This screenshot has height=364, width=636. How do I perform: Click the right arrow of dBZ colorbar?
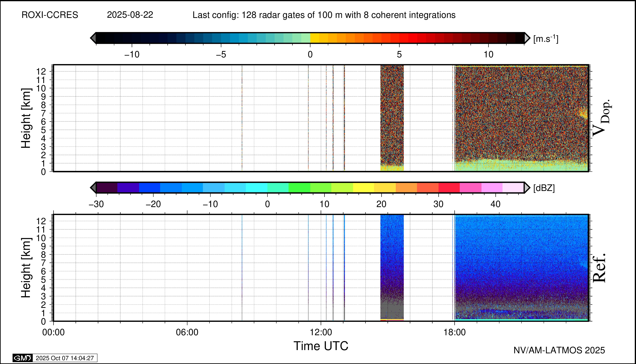click(527, 188)
